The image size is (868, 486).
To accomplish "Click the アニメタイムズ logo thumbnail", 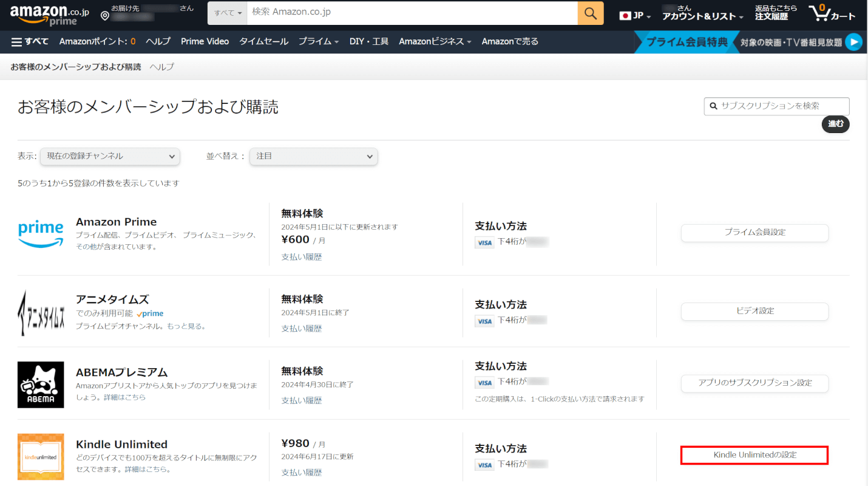I will coord(41,312).
